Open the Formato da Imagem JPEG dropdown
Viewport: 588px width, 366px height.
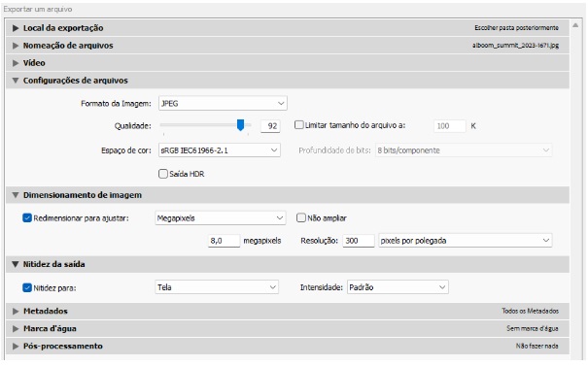tap(223, 104)
